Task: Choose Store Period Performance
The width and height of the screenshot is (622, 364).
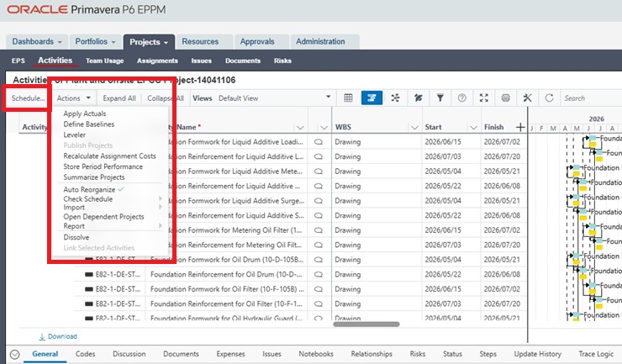Action: coord(103,166)
